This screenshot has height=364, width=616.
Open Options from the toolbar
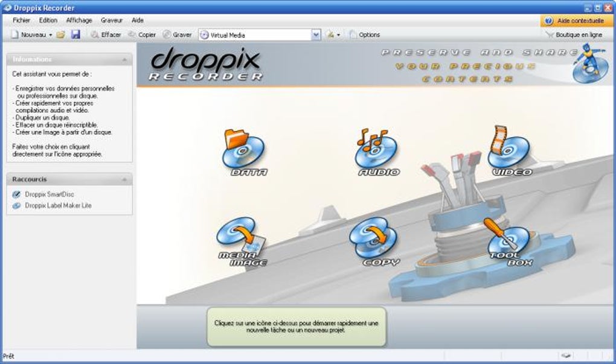[x=365, y=35]
